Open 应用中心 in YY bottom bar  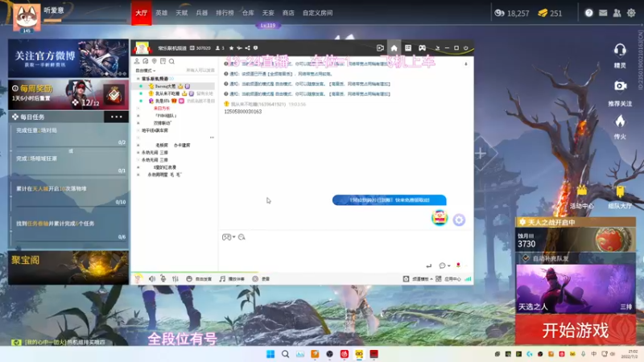click(448, 278)
